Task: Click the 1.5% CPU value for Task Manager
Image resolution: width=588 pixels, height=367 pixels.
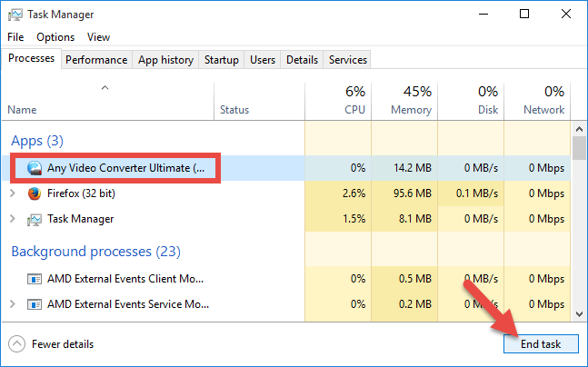Action: (x=354, y=219)
